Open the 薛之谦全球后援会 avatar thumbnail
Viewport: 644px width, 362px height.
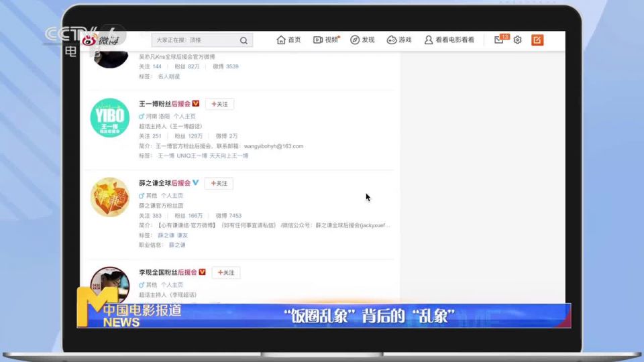click(x=109, y=197)
